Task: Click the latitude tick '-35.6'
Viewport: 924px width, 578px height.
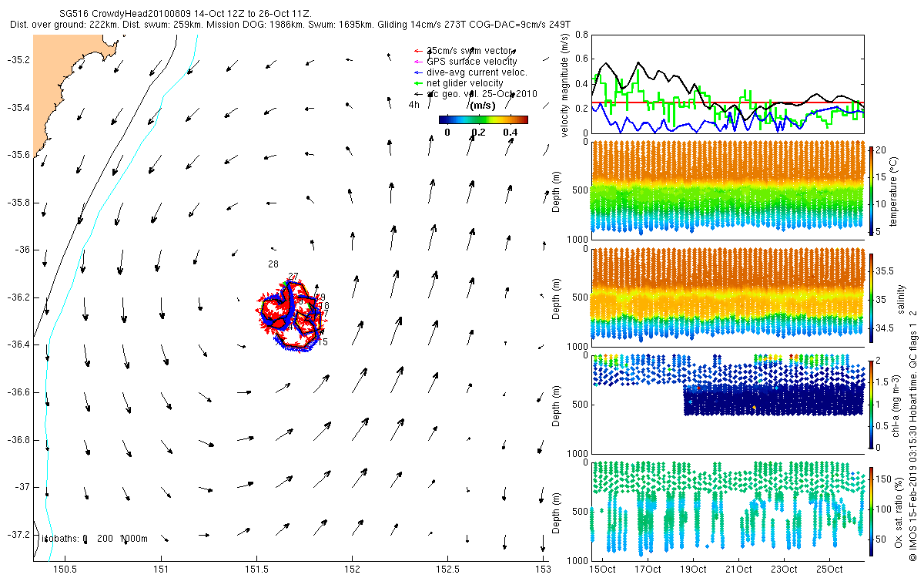Action: tap(18, 155)
